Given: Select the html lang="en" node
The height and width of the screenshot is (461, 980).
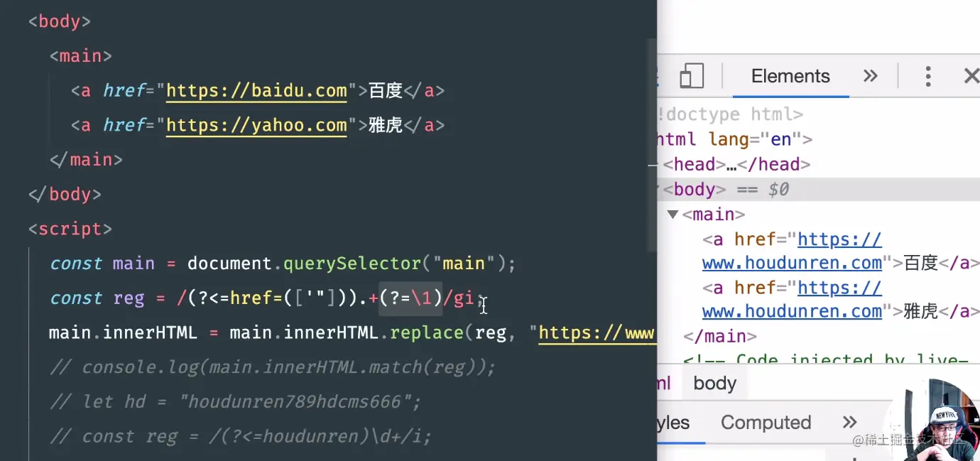Looking at the screenshot, I should (734, 139).
